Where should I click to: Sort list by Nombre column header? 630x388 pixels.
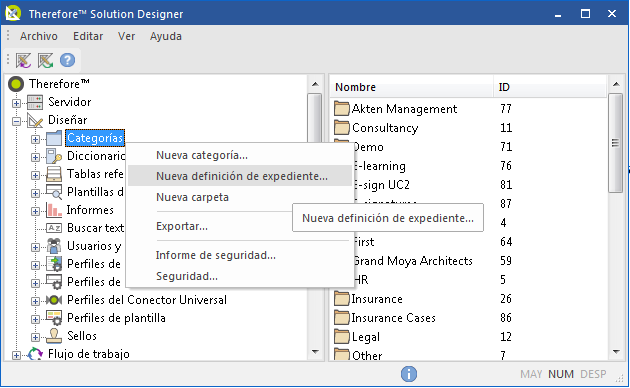tap(412, 87)
